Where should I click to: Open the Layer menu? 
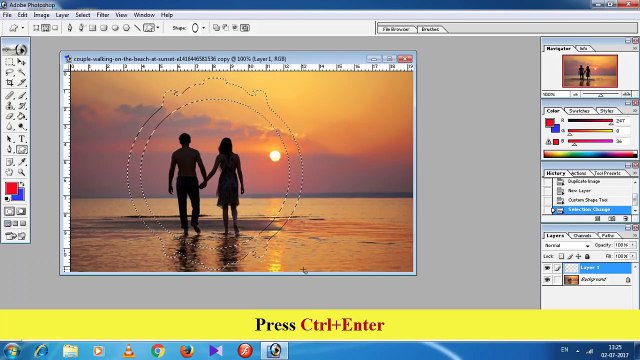point(62,15)
